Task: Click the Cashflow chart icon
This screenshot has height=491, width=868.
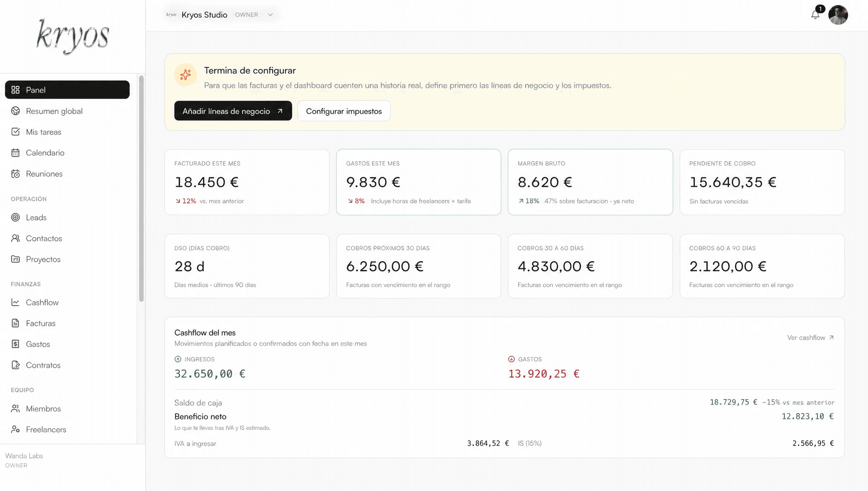Action: (x=15, y=302)
